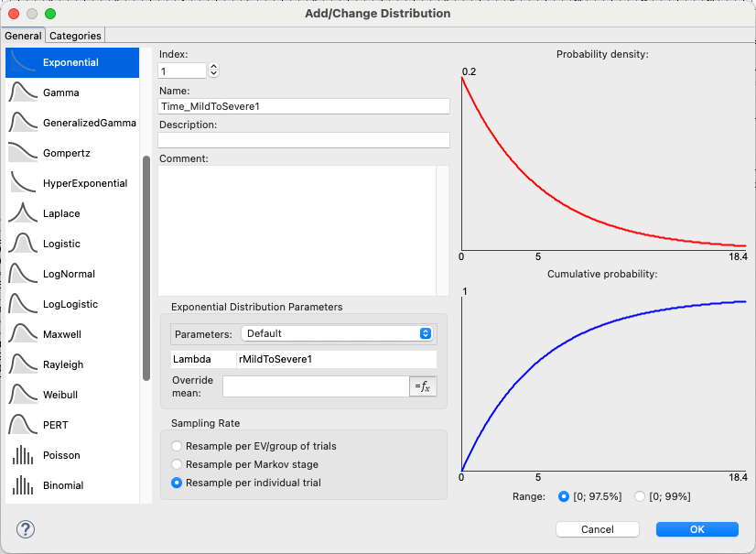Select the Laplace peak icon
Screen dimensions: 756x554
tap(23, 213)
